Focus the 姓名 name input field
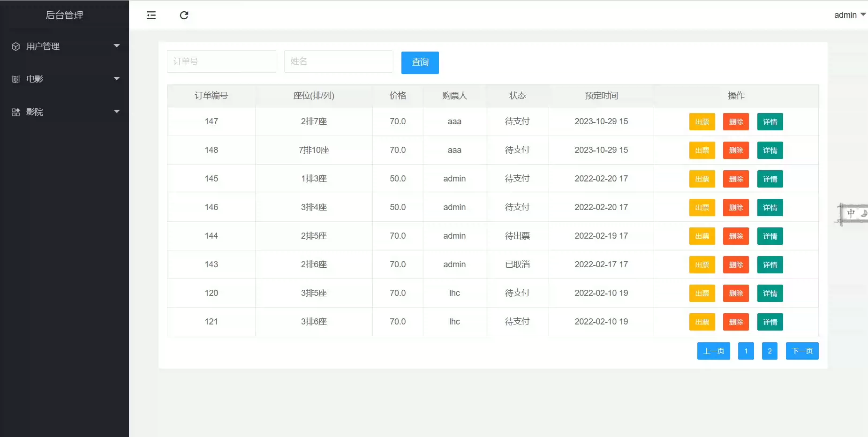Viewport: 868px width, 437px height. click(x=339, y=61)
